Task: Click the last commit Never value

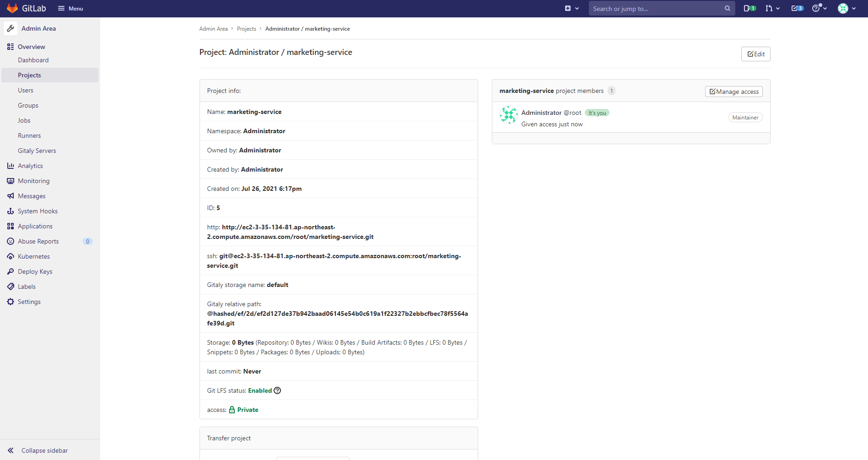Action: pyautogui.click(x=252, y=371)
